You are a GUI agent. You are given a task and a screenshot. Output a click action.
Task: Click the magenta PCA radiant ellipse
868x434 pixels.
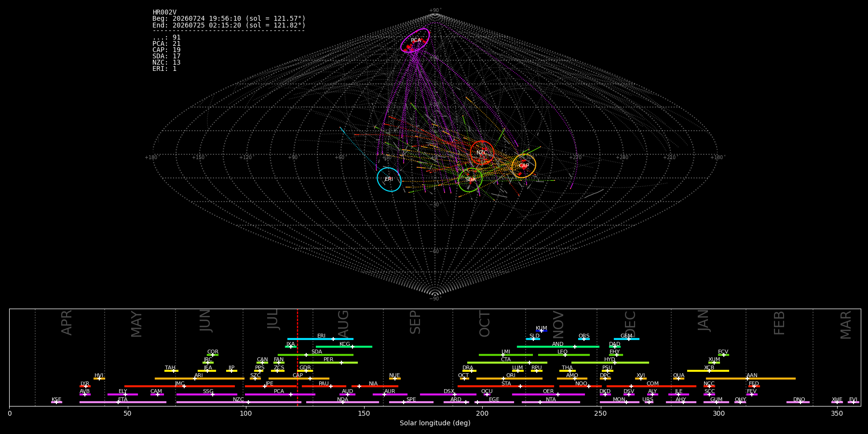coord(415,41)
